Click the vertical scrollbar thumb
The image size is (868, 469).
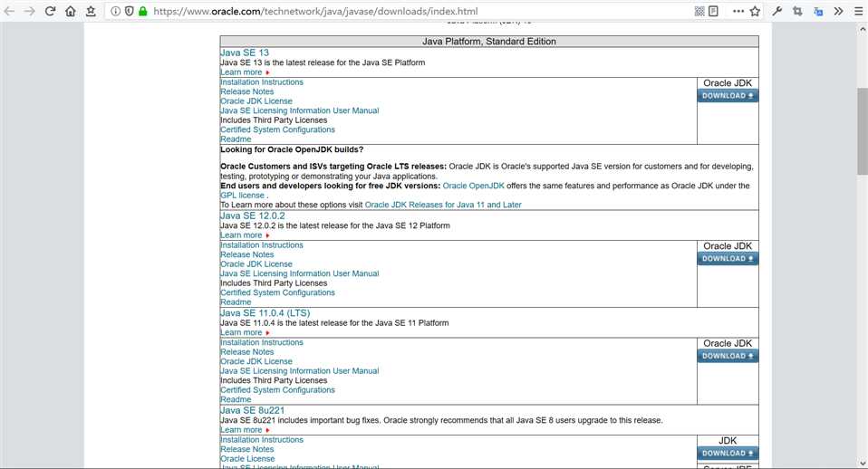click(863, 131)
